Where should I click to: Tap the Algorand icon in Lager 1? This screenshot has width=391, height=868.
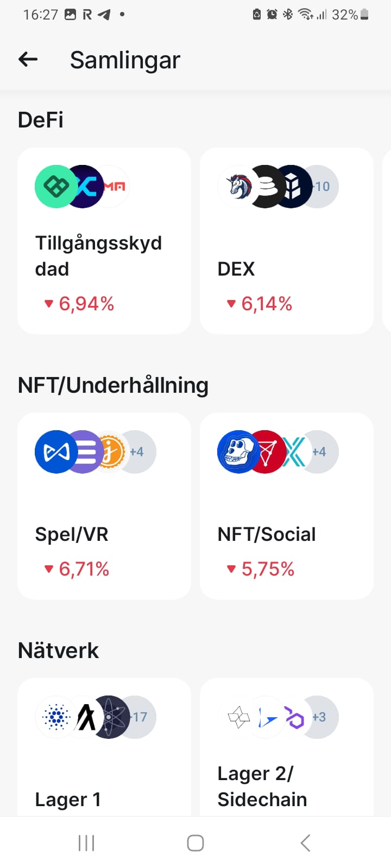pos(85,717)
